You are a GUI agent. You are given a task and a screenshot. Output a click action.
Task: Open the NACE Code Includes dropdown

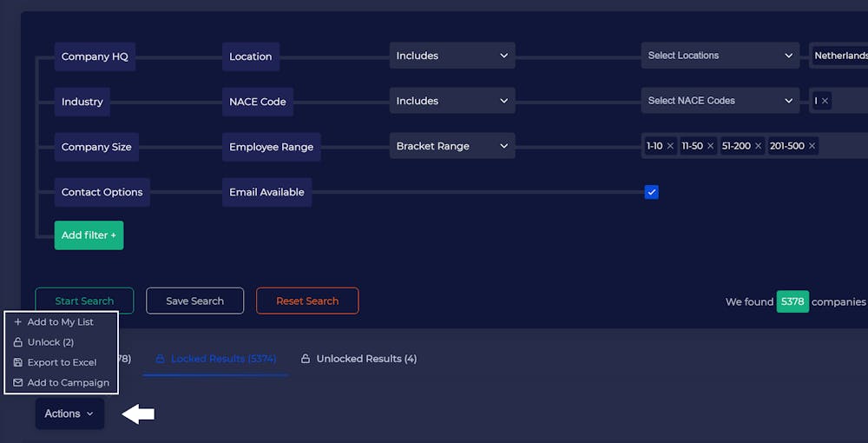tap(452, 101)
